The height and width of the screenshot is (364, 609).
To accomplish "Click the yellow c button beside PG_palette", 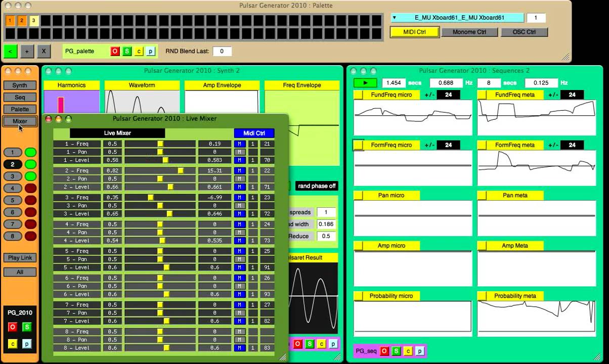I will (x=139, y=51).
